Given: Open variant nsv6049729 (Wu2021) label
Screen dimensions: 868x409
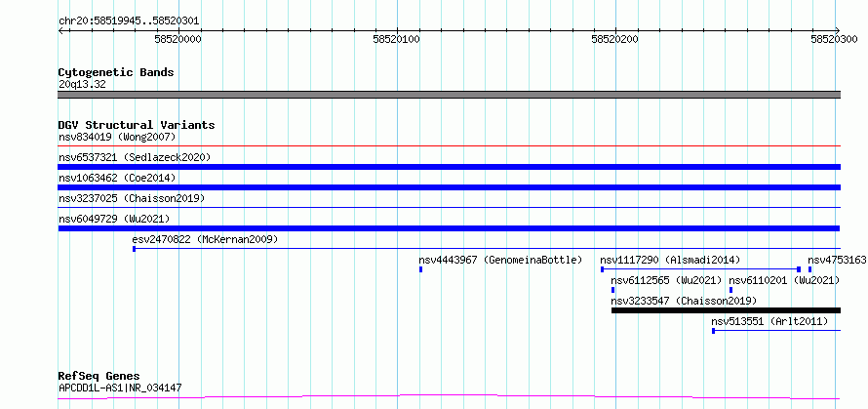Looking at the screenshot, I should [x=114, y=219].
